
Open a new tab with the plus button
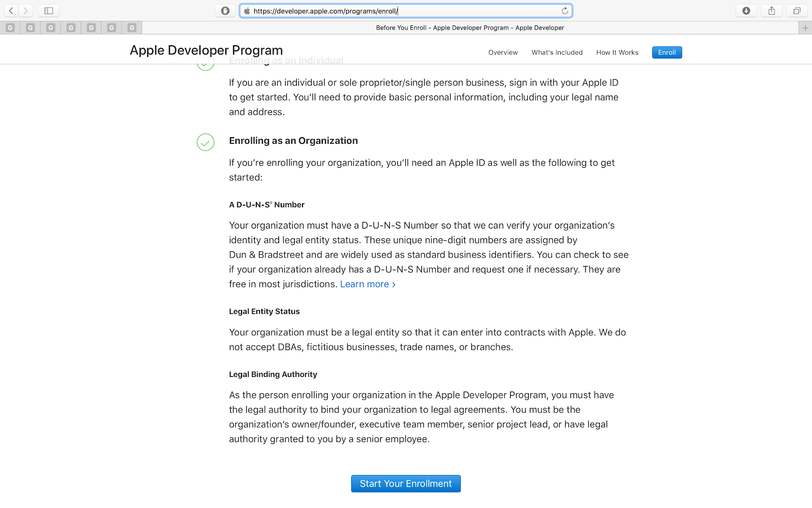[x=804, y=27]
